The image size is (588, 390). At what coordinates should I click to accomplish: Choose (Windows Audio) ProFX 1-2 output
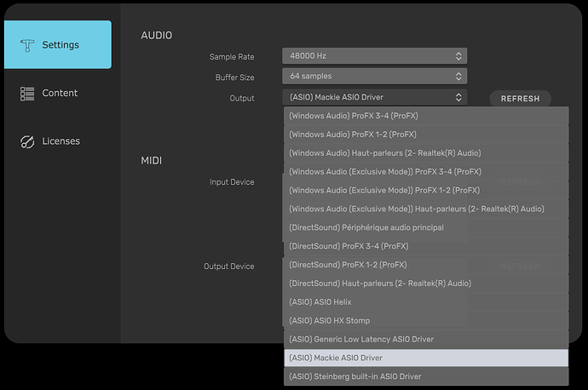click(x=425, y=135)
